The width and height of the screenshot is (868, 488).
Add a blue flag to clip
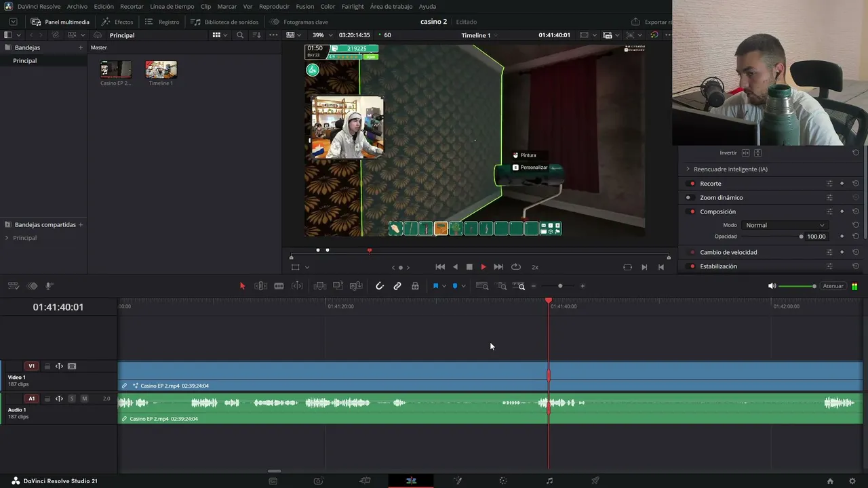(x=435, y=286)
